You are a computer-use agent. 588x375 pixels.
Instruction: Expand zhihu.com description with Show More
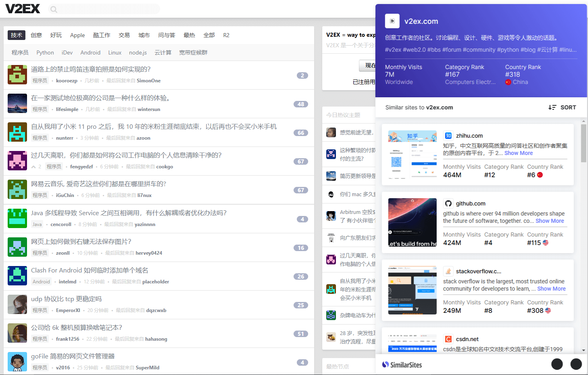click(x=519, y=153)
